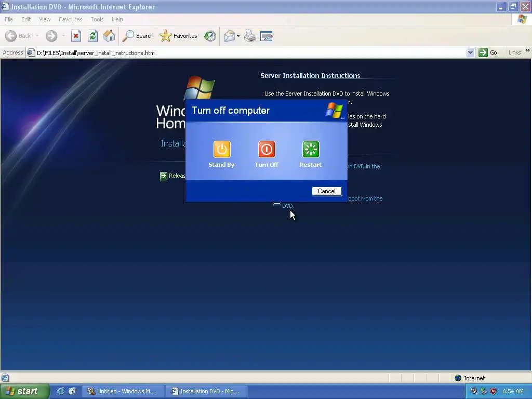This screenshot has width=532, height=399.
Task: Click the Back arrow in IE toolbar
Action: [11, 36]
